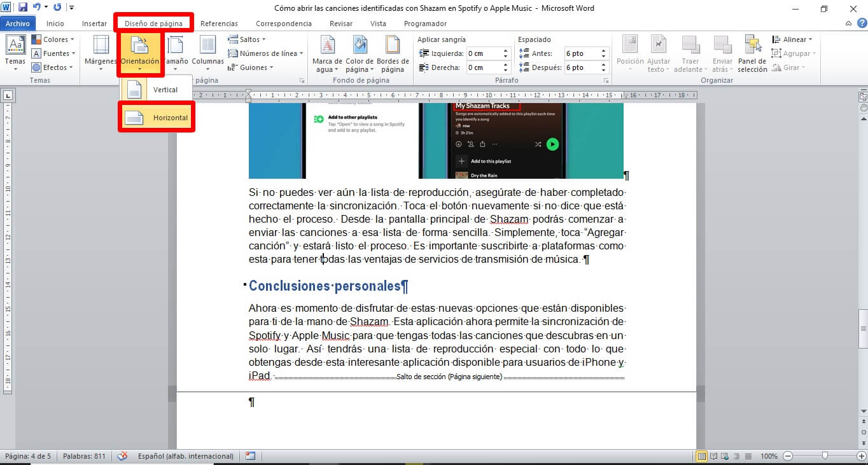Minimize the ribbon with caret icon

coord(849,24)
